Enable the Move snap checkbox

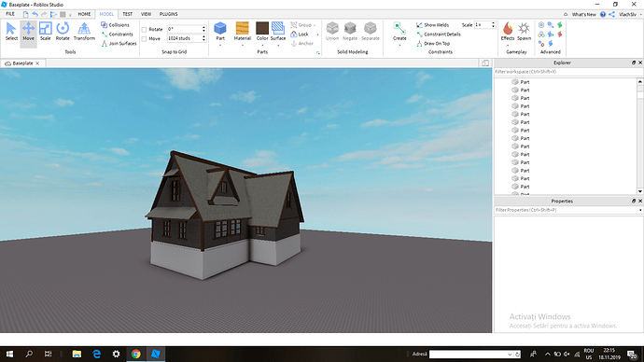[x=144, y=39]
